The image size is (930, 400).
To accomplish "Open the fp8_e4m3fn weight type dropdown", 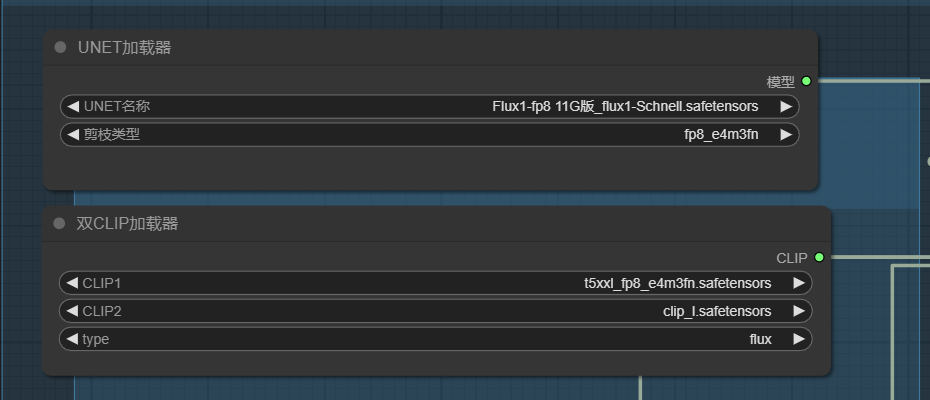I will (x=429, y=135).
